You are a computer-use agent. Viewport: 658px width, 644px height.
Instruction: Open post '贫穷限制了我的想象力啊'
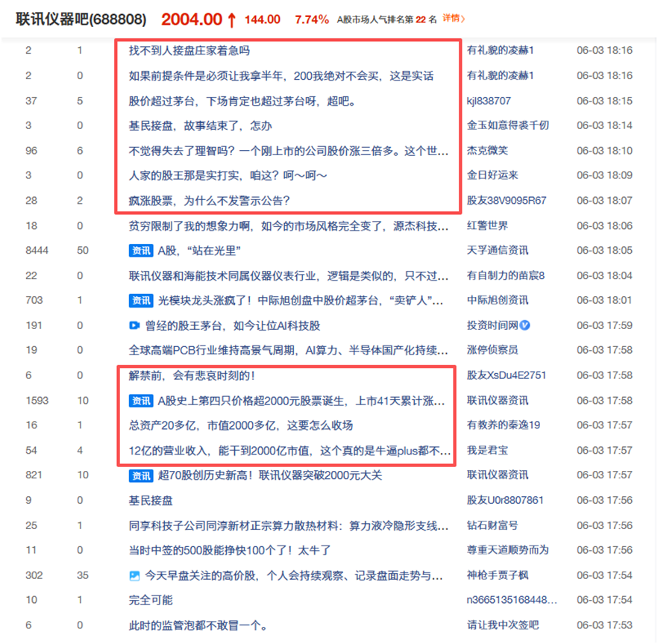pyautogui.click(x=289, y=226)
